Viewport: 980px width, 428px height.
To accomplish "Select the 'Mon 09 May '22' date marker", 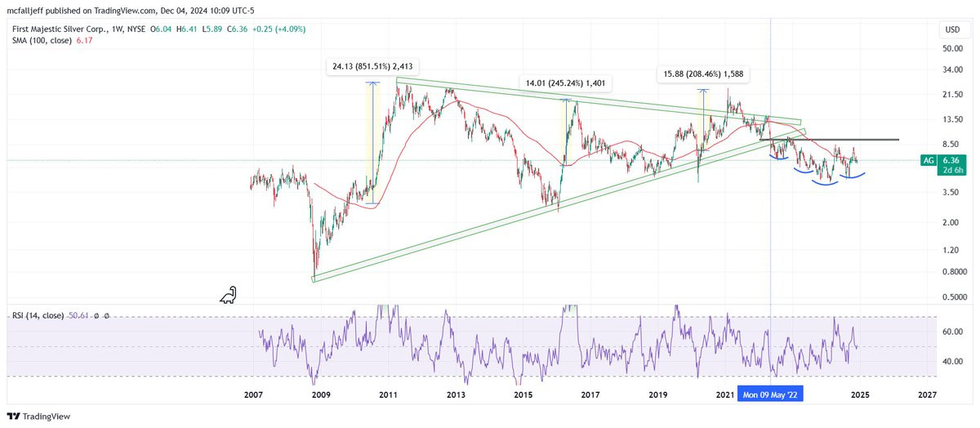I will 770,394.
